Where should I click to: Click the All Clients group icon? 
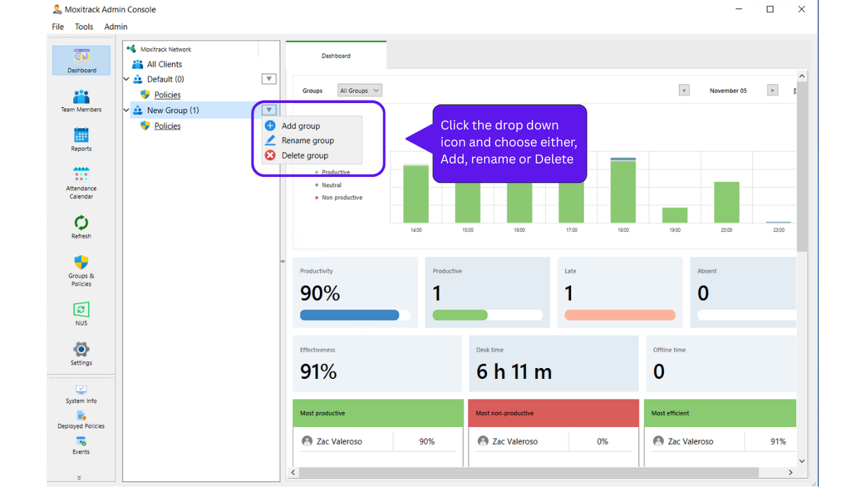point(138,64)
